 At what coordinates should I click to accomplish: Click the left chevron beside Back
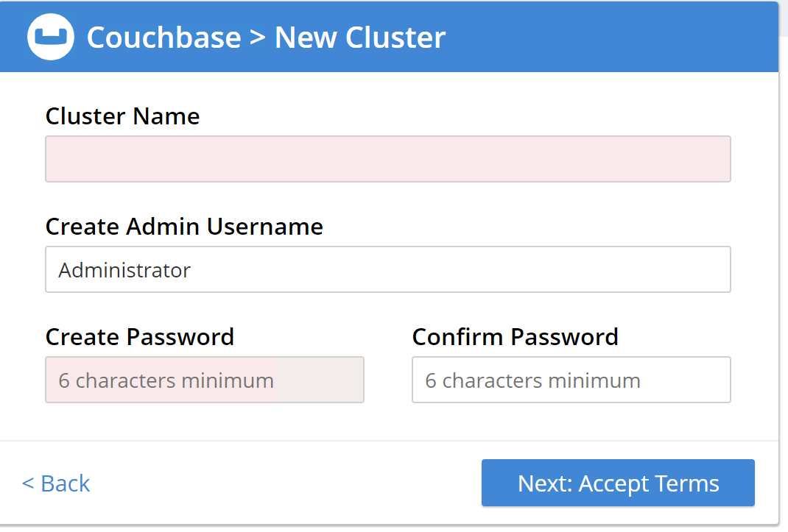coord(28,483)
